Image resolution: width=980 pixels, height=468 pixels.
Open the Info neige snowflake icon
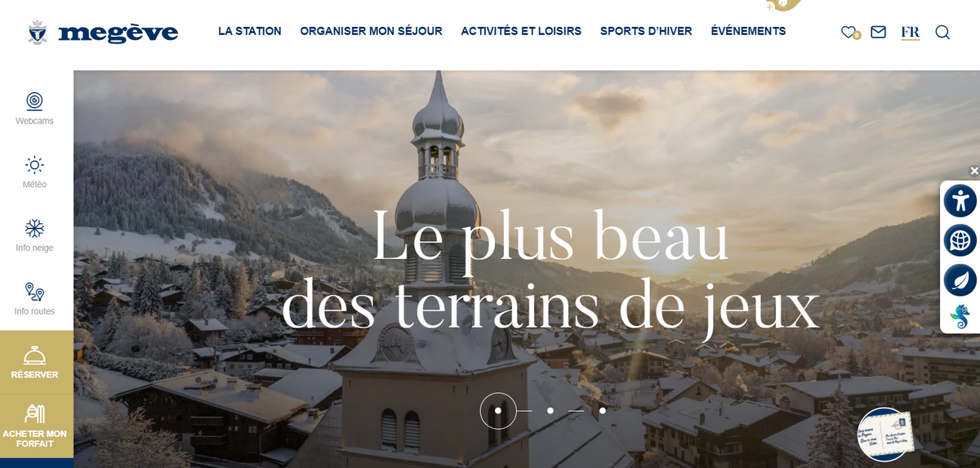pos(34,229)
